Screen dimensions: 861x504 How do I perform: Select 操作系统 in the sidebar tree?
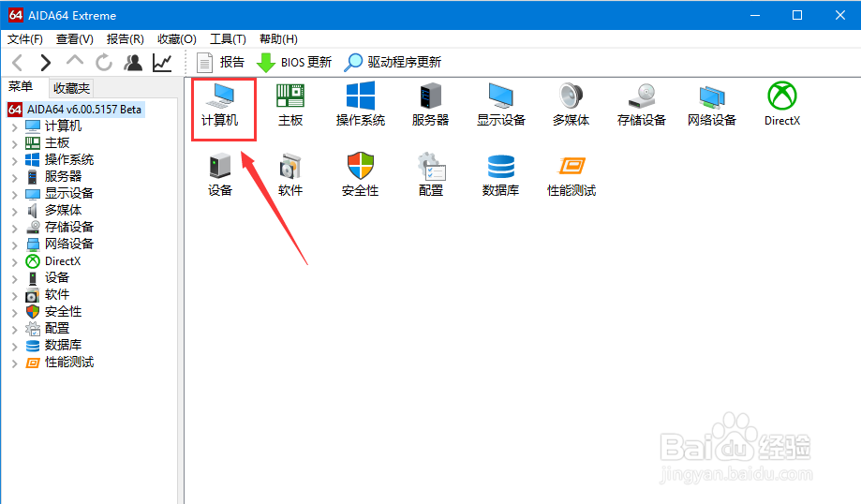(69, 160)
